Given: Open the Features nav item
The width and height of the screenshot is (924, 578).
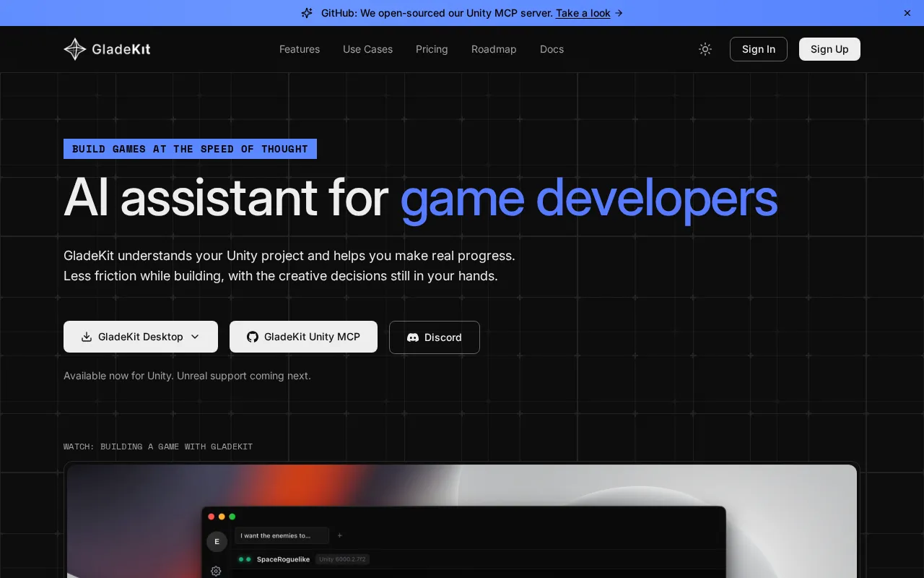Looking at the screenshot, I should [300, 49].
